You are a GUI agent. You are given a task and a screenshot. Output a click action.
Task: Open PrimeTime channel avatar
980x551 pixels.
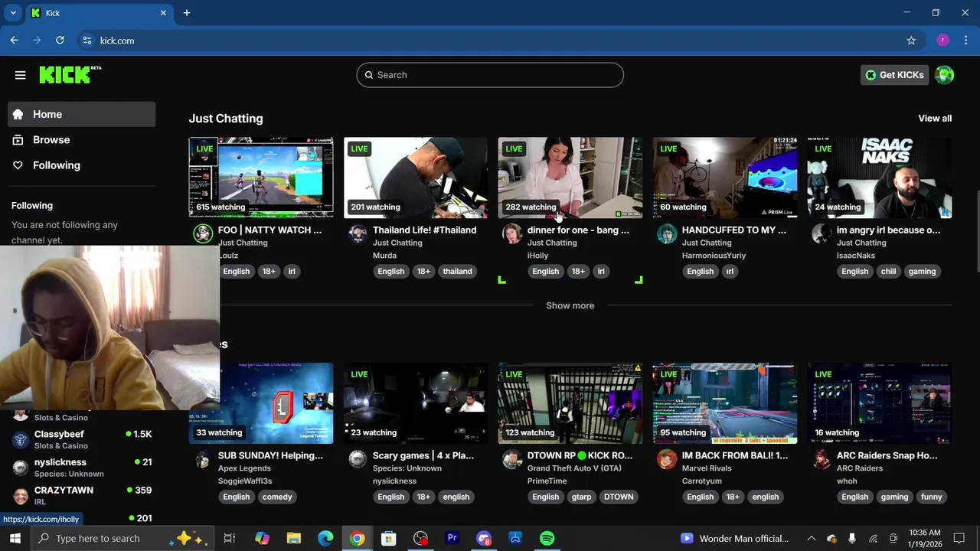pos(512,459)
